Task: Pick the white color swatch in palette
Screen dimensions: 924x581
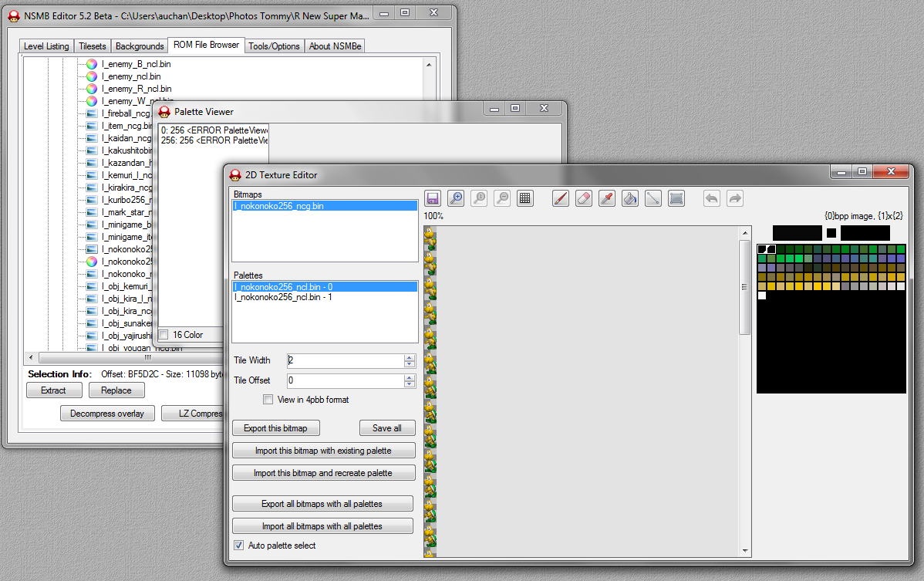Action: tap(762, 296)
